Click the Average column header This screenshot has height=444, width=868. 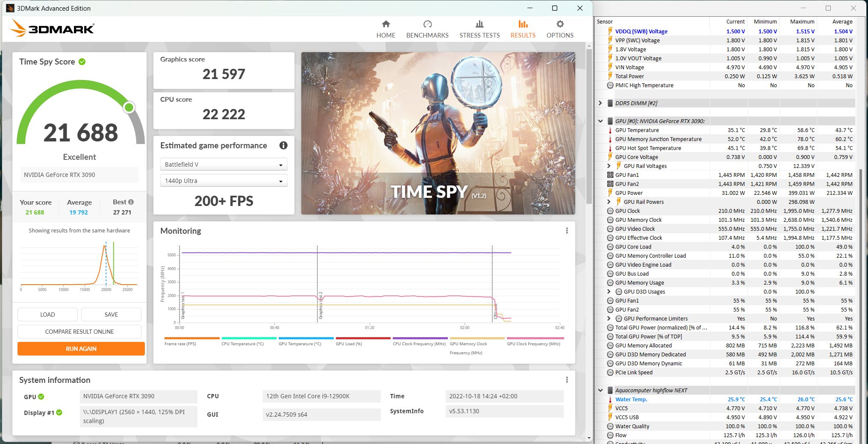click(x=836, y=21)
